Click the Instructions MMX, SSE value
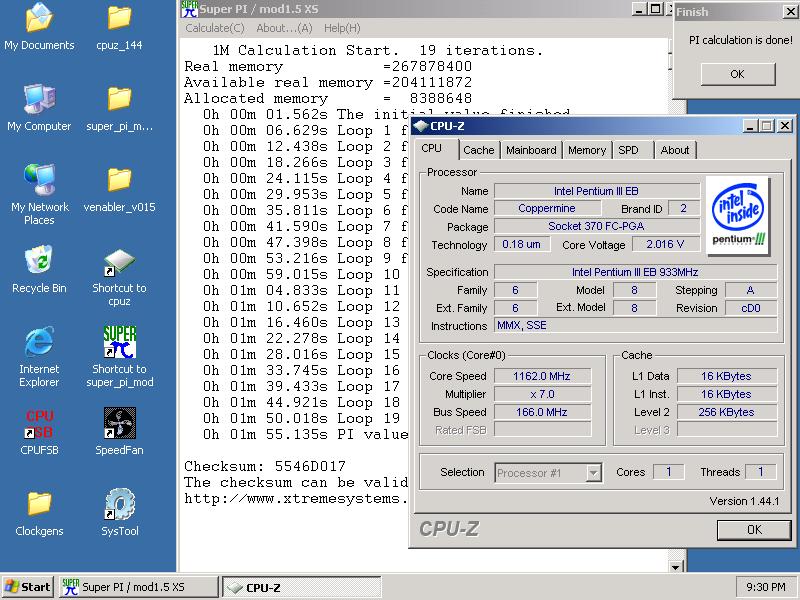Image resolution: width=800 pixels, height=600 pixels. (x=635, y=326)
